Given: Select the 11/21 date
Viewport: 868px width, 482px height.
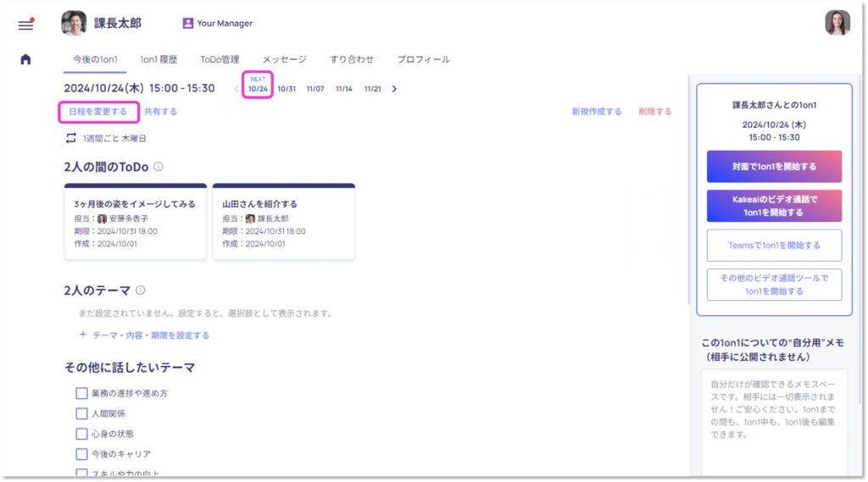Looking at the screenshot, I should click(373, 89).
